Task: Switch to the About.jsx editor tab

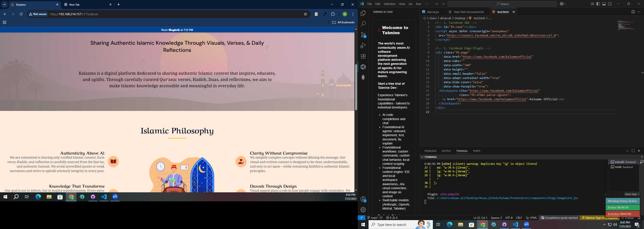Action: (433, 12)
